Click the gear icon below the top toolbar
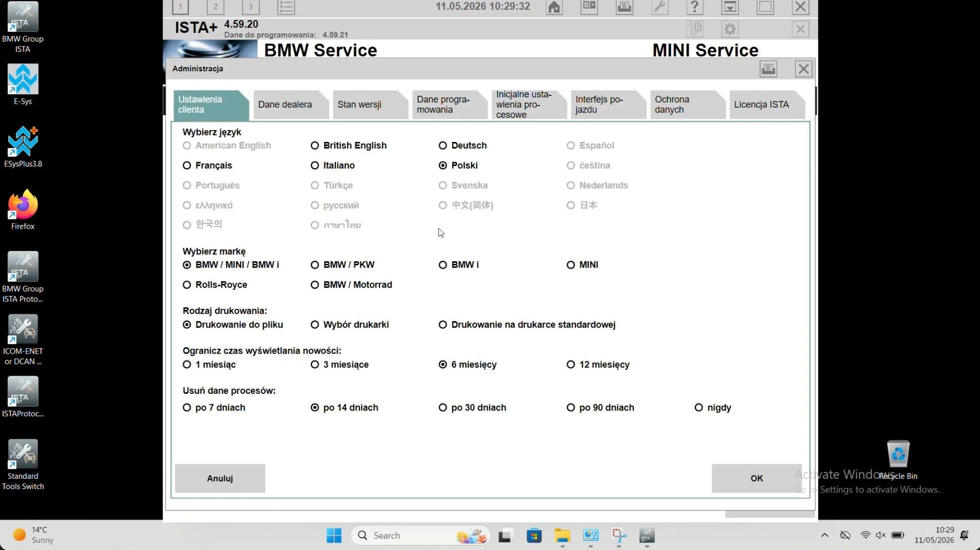Screen dimensions: 980x550 point(730,29)
